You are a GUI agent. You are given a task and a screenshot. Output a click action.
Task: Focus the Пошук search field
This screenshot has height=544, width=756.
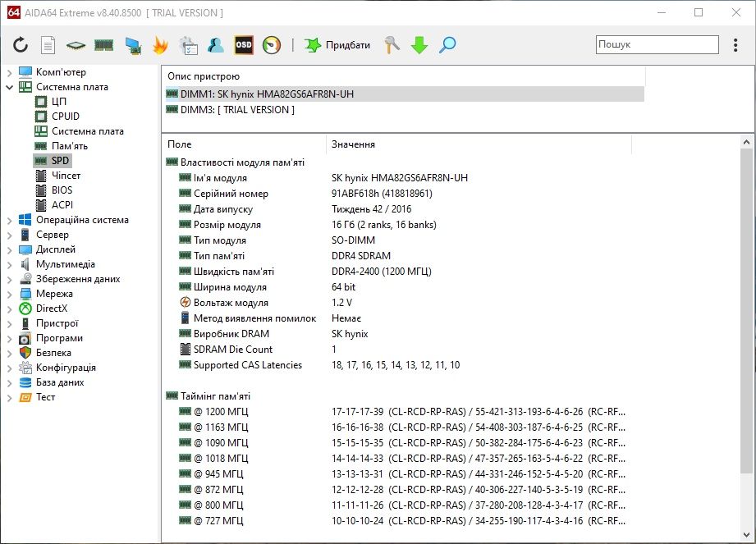pos(657,44)
